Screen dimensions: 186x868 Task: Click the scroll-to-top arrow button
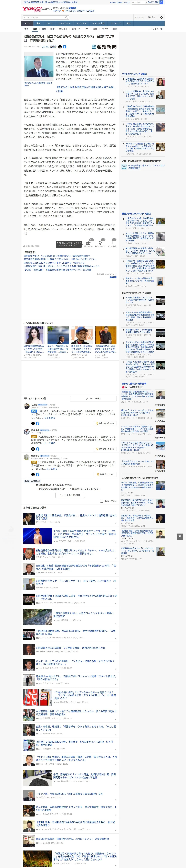point(180,537)
